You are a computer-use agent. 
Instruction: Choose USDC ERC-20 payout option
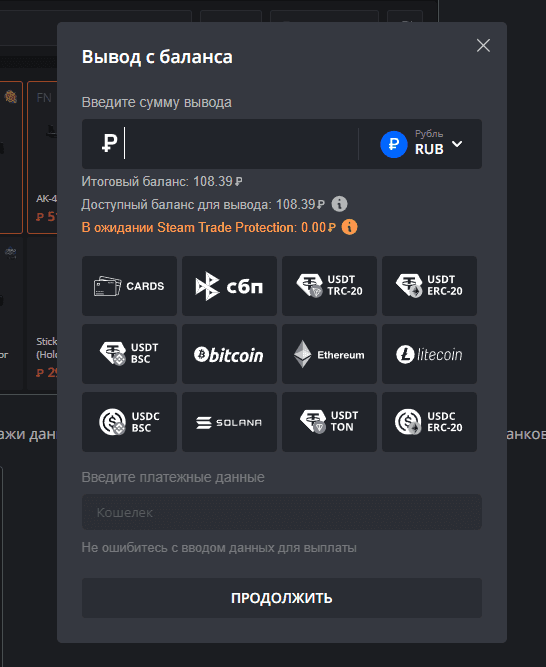pos(429,422)
